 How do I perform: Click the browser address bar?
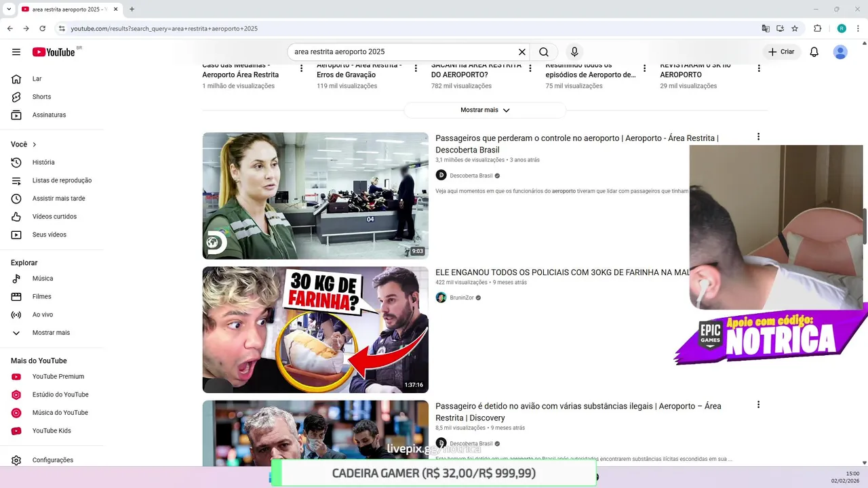point(407,28)
